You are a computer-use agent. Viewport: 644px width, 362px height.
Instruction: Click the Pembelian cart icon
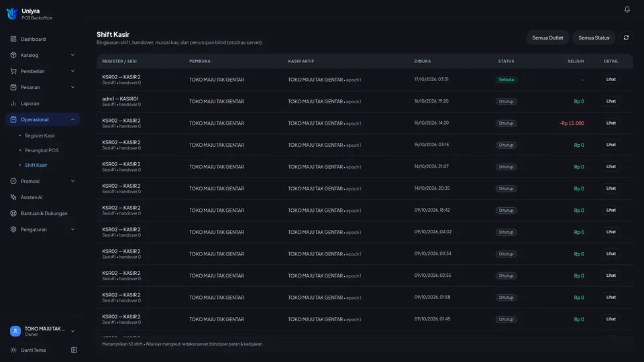[x=13, y=71]
